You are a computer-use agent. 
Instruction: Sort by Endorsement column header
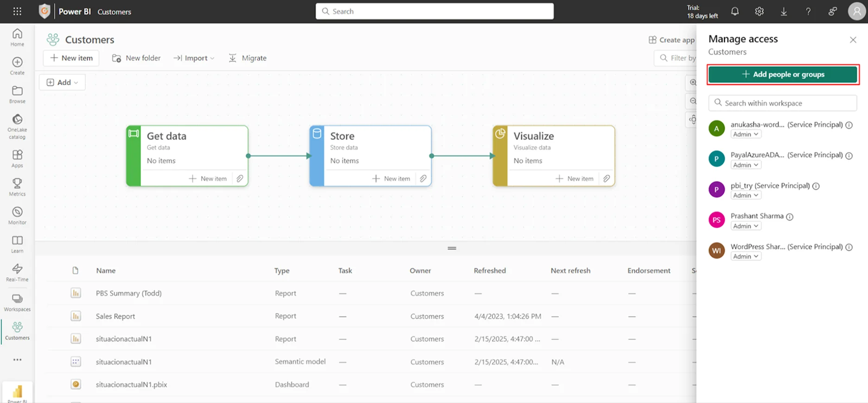pyautogui.click(x=649, y=271)
